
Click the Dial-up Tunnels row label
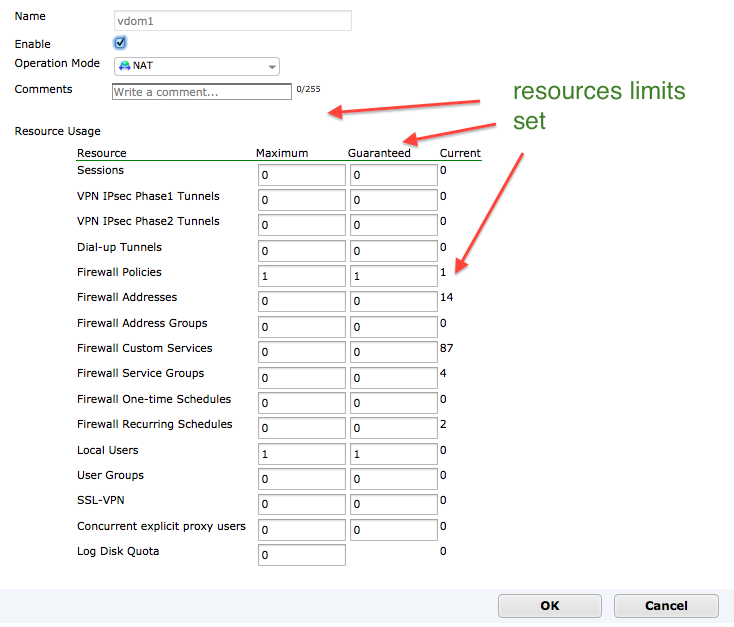pyautogui.click(x=119, y=247)
